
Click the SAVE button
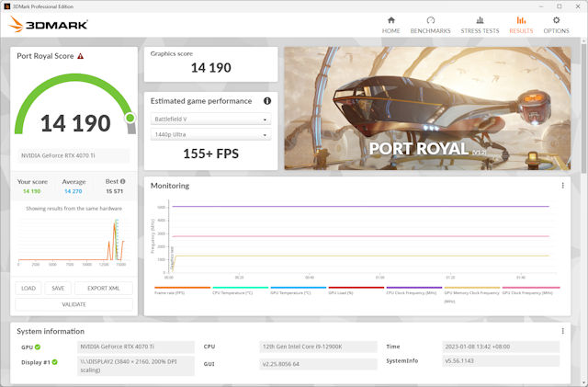[x=58, y=289]
